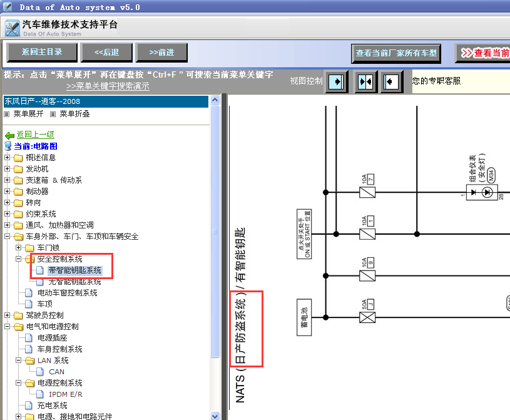Select the 车顶 tree item
Image resolution: width=510 pixels, height=420 pixels.
tap(45, 304)
